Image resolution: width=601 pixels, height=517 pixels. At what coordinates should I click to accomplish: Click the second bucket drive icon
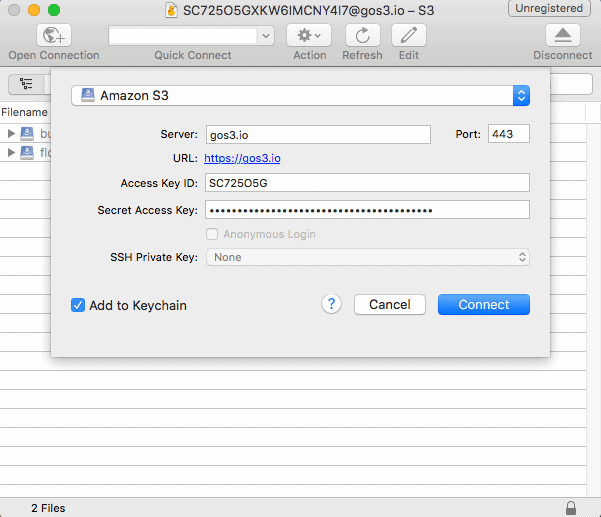click(x=27, y=153)
